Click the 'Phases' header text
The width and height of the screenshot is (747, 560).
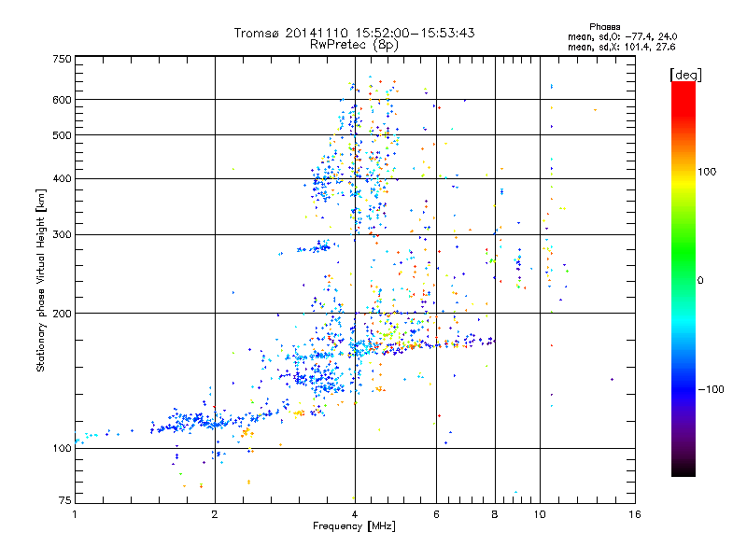(x=604, y=27)
